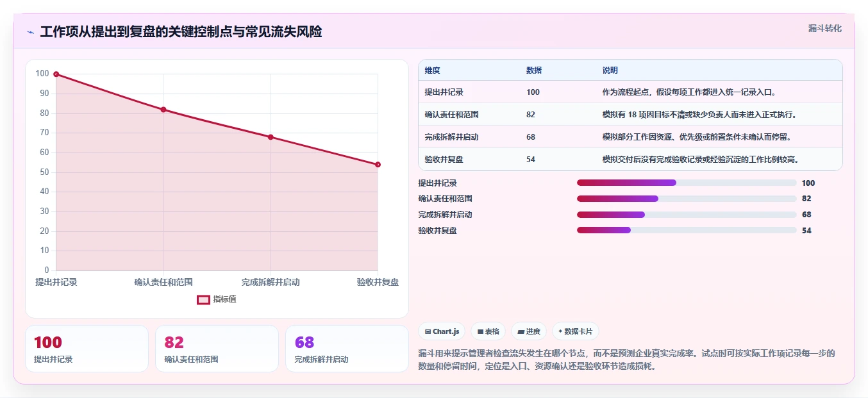Click the footer note starting 漏斗用来提示管理者
This screenshot has width=868, height=398.
coord(627,360)
